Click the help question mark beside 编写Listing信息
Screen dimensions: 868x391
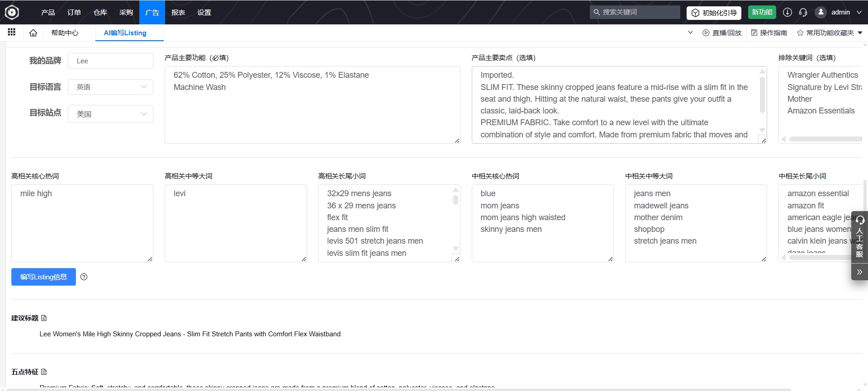[84, 277]
